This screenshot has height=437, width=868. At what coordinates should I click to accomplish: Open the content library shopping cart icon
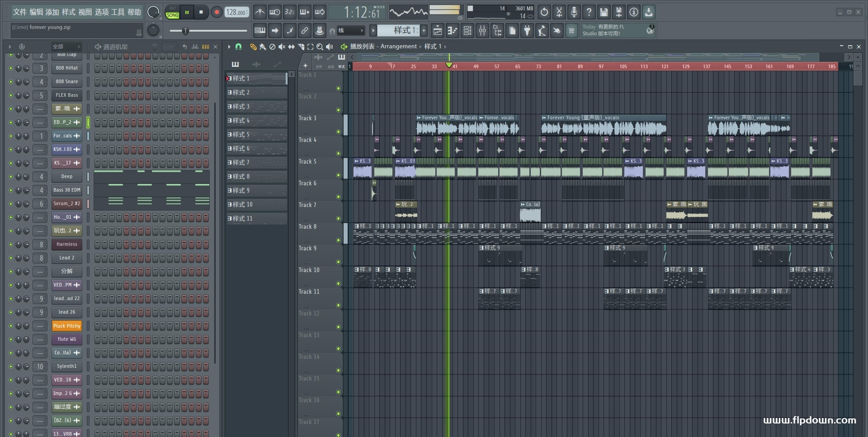571,31
